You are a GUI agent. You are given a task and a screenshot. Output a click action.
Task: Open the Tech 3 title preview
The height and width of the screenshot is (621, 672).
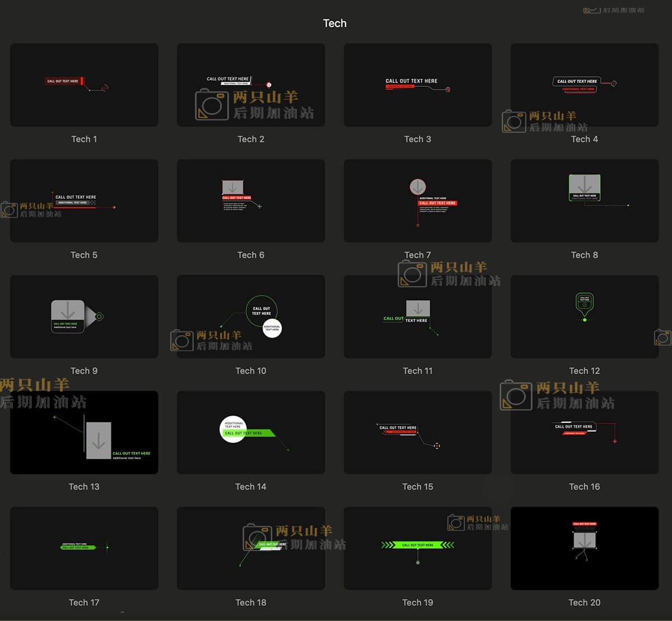(x=418, y=85)
